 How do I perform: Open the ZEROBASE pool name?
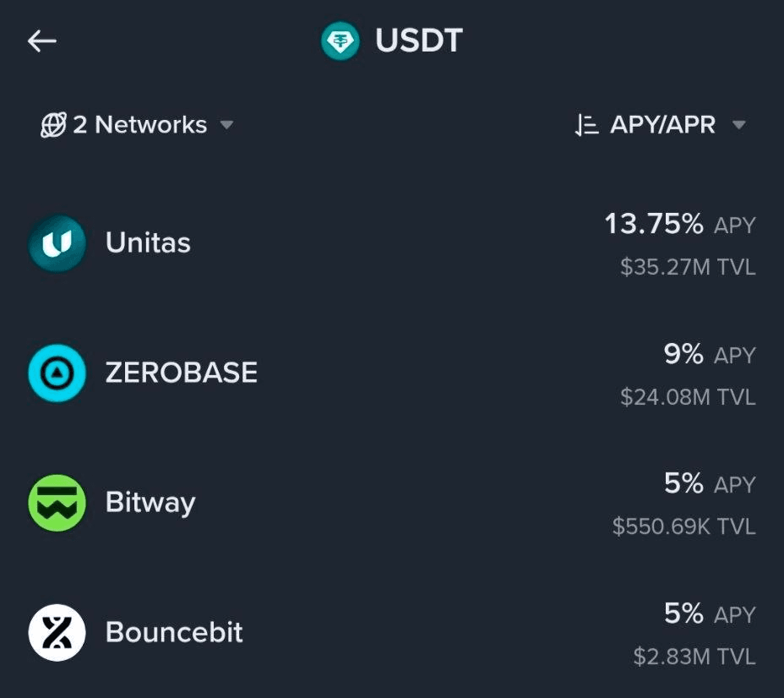(181, 373)
